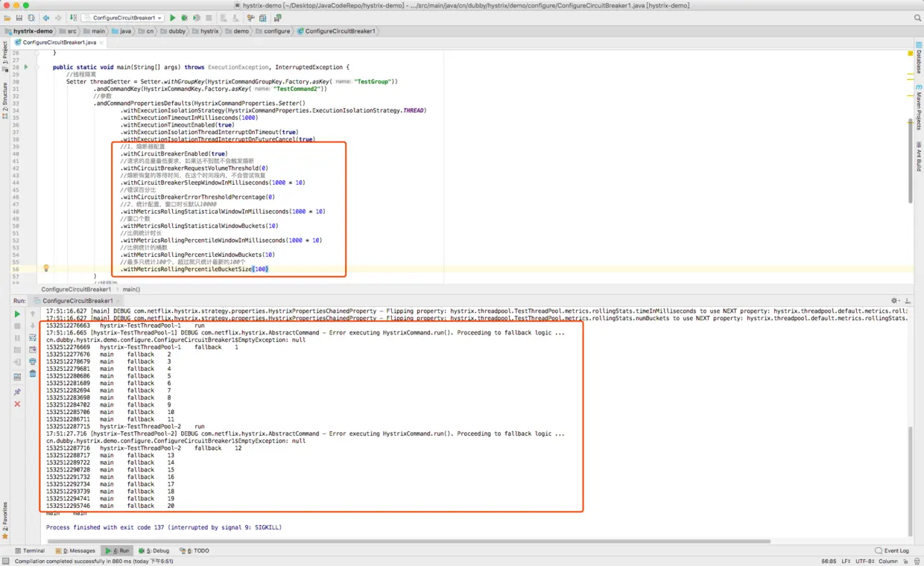Click horizontal scrollbar of console output
This screenshot has width=924, height=566.
click(408, 541)
